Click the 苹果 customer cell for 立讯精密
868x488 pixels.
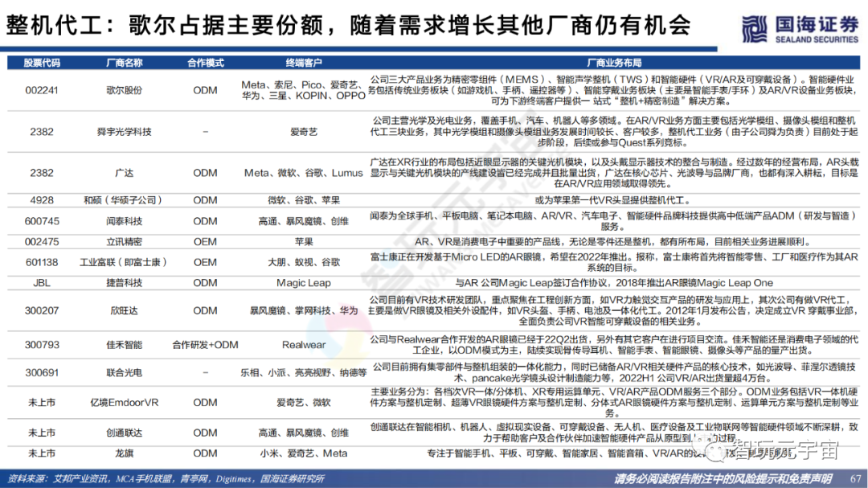304,241
